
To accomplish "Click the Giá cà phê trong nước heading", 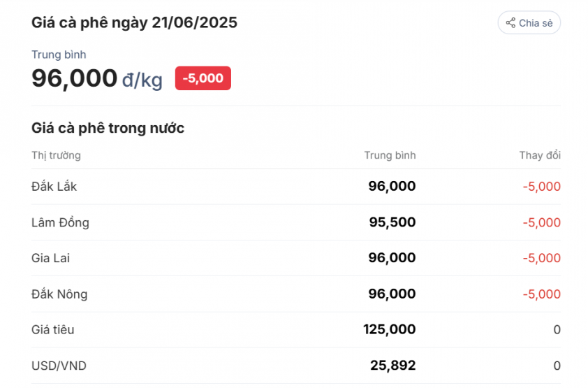I will (108, 128).
